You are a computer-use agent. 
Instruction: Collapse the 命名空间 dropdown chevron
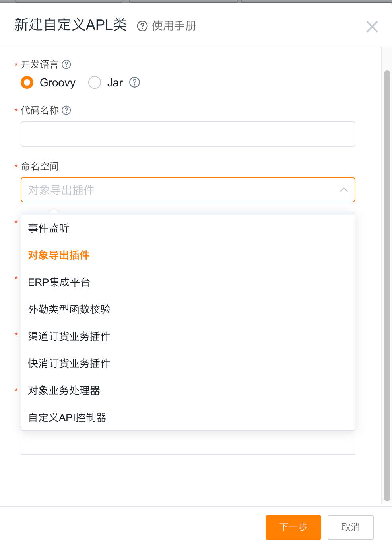344,190
